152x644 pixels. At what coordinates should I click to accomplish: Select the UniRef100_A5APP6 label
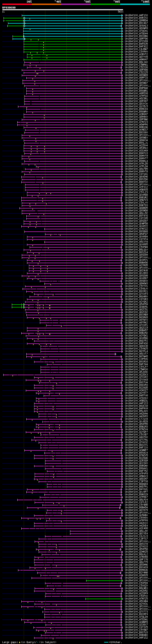click(137, 125)
